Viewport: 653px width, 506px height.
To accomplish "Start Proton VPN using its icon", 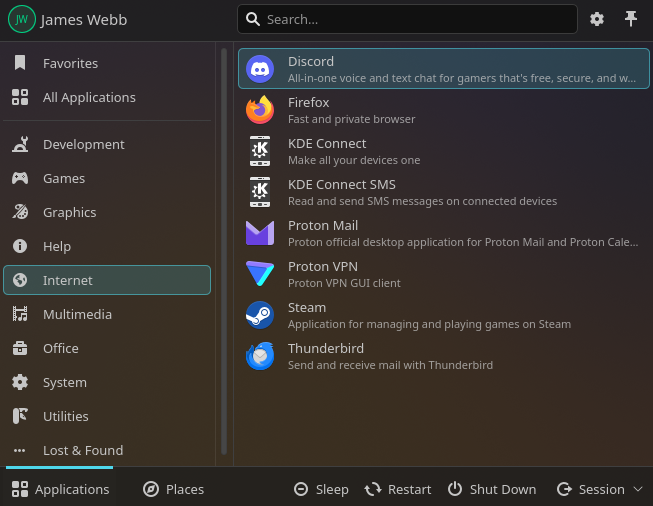I will (260, 274).
